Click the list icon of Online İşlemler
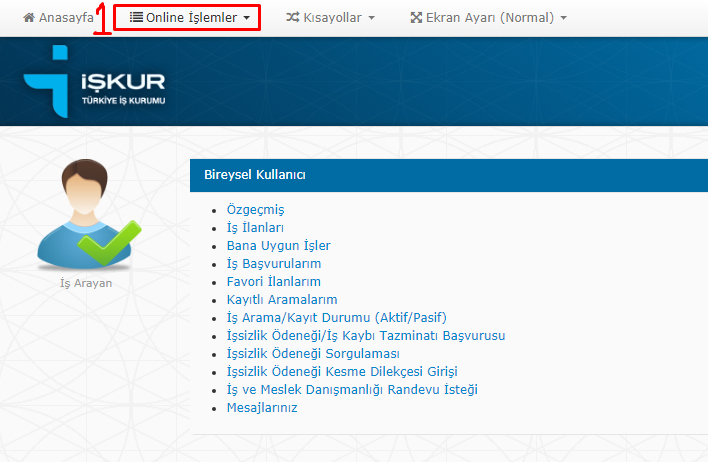Viewport: 708px width, 462px height. [136, 17]
